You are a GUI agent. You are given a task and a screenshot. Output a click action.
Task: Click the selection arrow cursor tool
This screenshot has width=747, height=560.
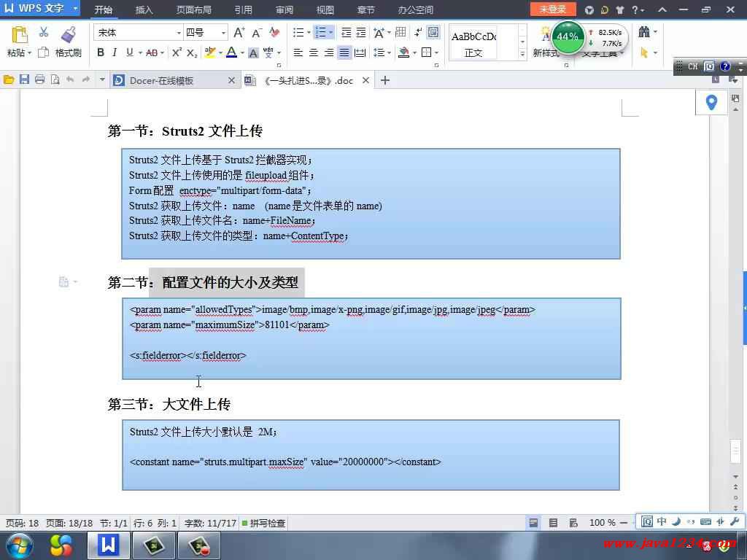click(x=644, y=52)
